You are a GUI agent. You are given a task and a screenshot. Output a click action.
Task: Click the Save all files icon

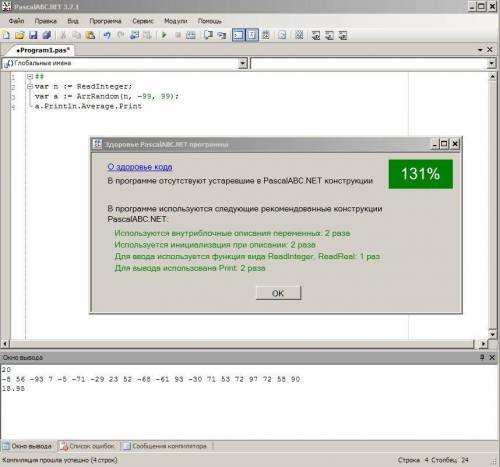click(x=47, y=35)
